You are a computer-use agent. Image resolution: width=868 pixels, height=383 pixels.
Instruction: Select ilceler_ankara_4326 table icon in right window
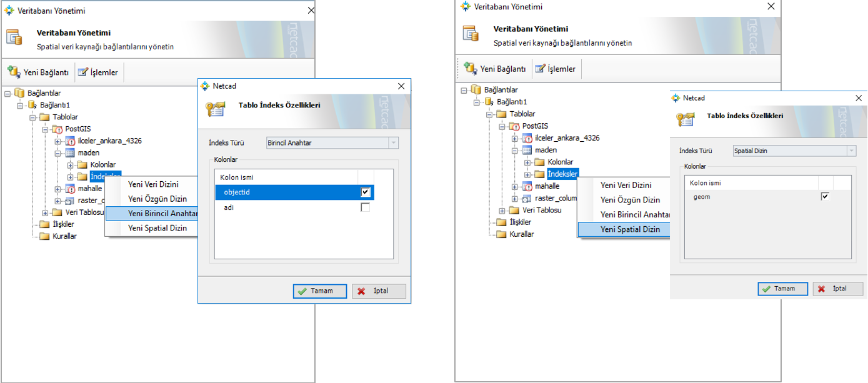(527, 138)
